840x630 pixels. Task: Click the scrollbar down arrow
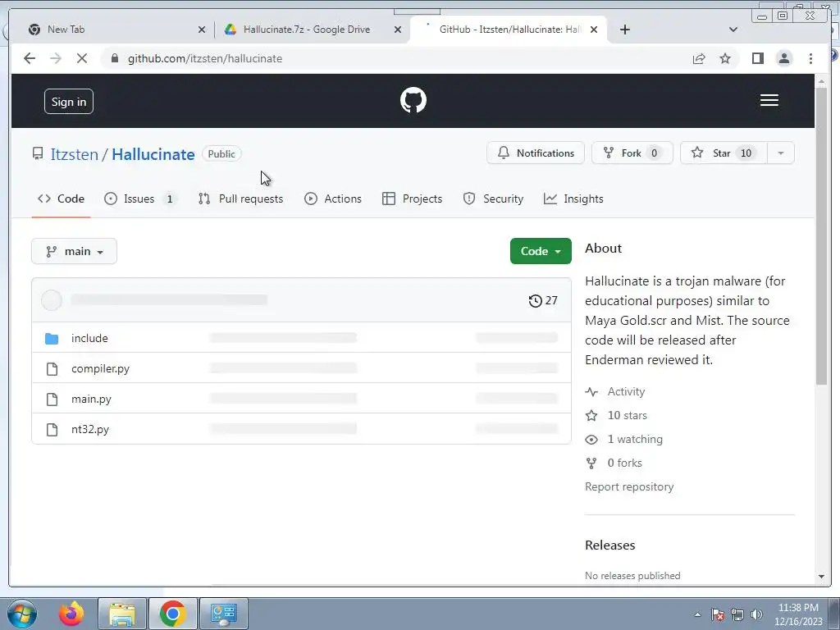point(821,577)
